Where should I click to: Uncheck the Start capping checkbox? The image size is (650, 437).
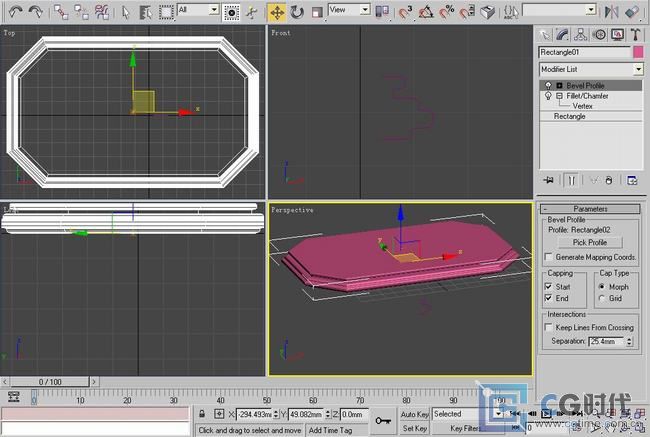click(x=548, y=286)
